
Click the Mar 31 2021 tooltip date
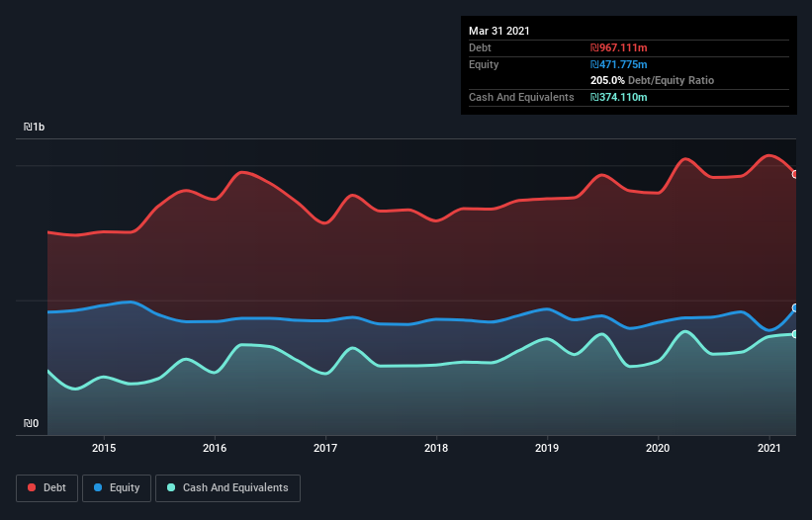point(499,31)
